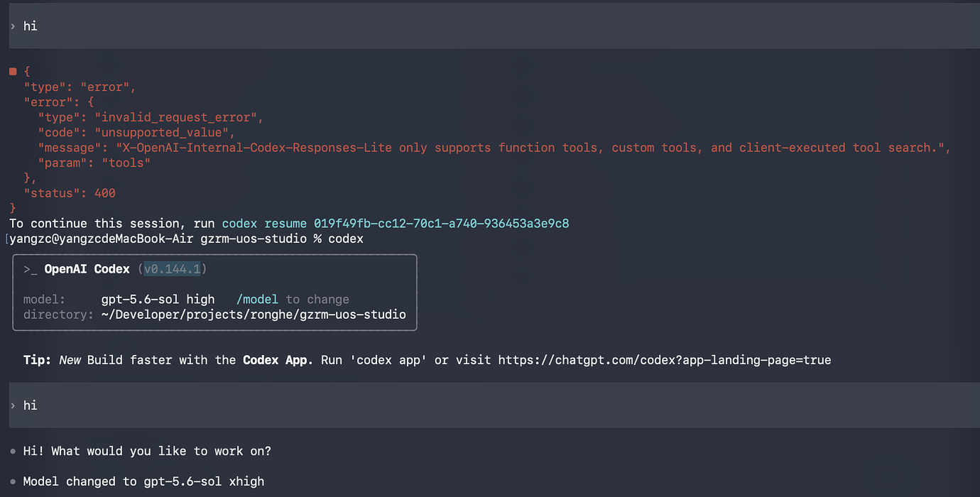This screenshot has height=497, width=980.
Task: Click the "codex resume" command text
Action: click(x=264, y=224)
